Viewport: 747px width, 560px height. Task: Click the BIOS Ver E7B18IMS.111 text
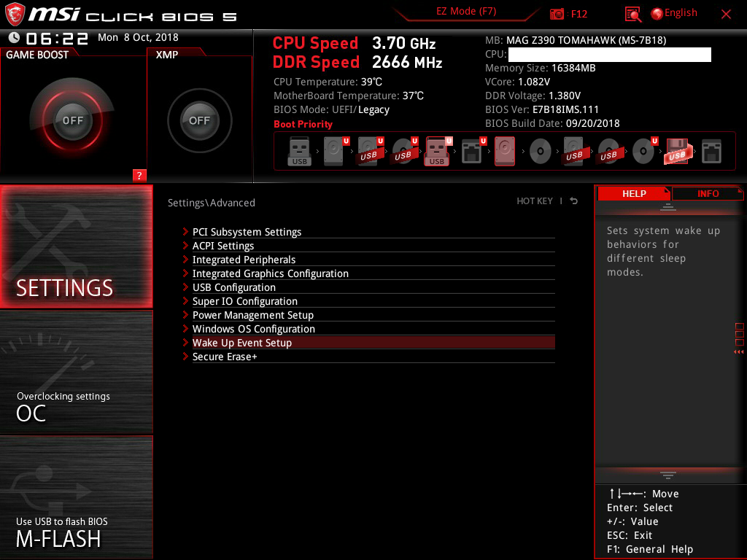click(542, 109)
